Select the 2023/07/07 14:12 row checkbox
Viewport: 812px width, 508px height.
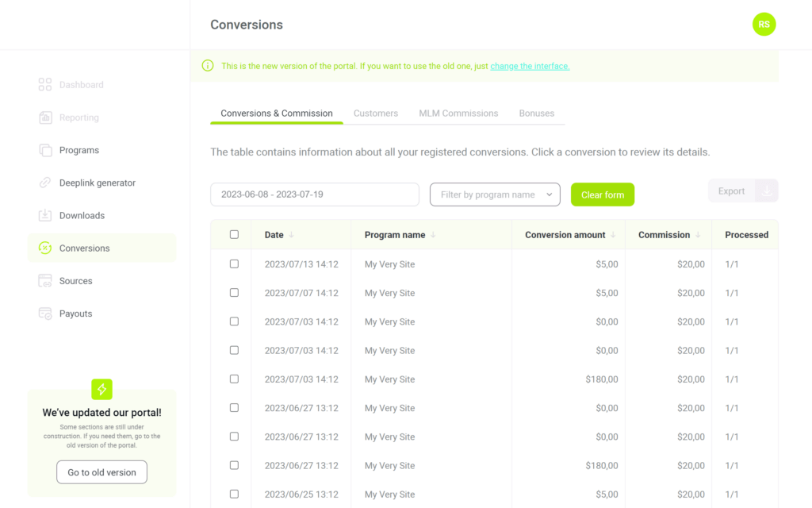pos(234,293)
